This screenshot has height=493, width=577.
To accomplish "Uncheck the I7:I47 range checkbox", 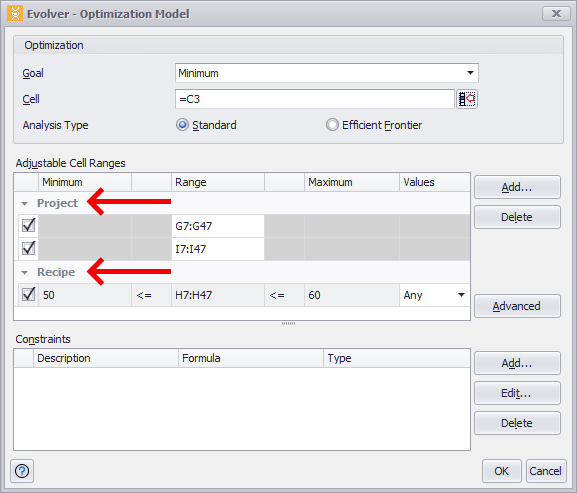I will point(28,248).
